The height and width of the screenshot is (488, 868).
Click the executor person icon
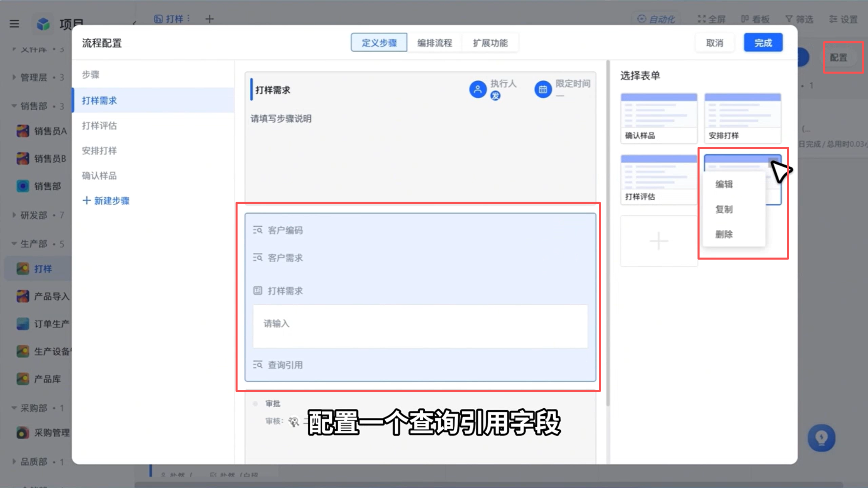pos(478,89)
